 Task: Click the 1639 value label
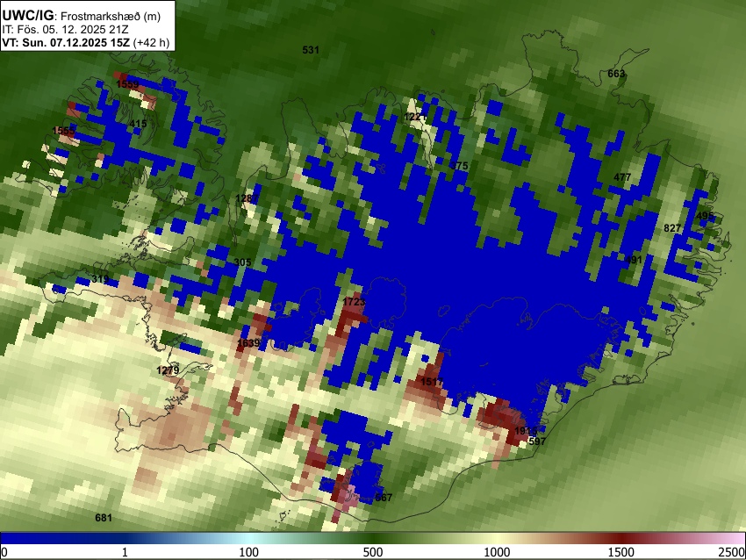248,343
